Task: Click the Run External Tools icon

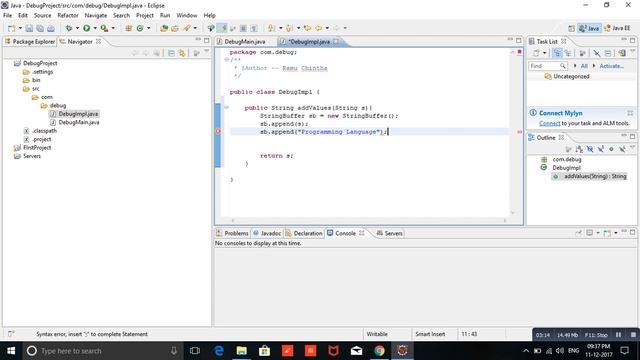Action: coord(104,28)
